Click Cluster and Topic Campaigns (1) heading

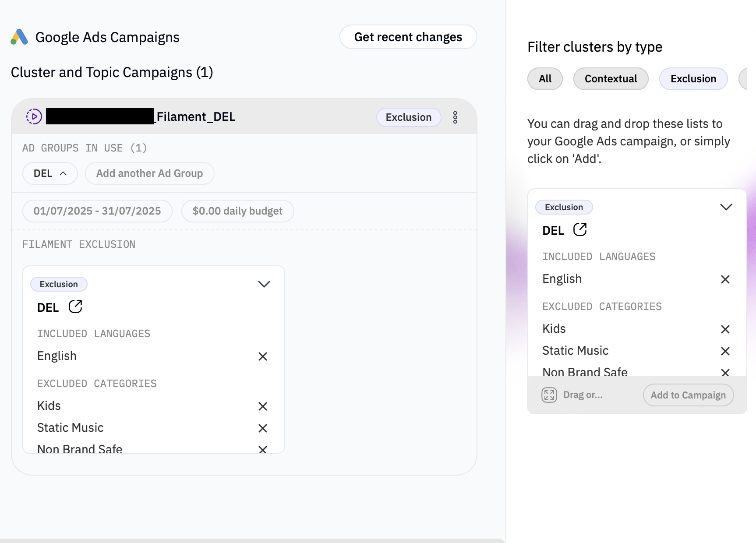pos(112,72)
